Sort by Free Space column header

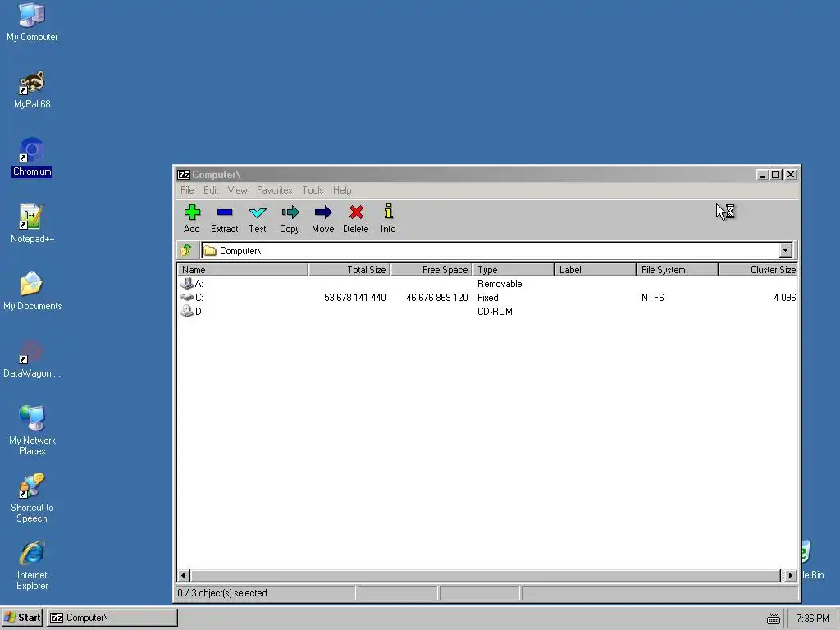point(431,269)
